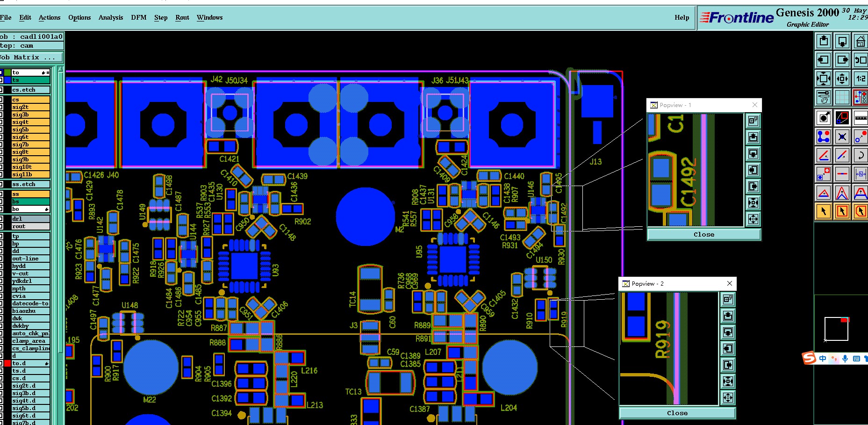Screen dimensions: 868x425
Task: Toggle checkbox for the 'bo' layer
Action: pyautogui.click(x=1, y=209)
